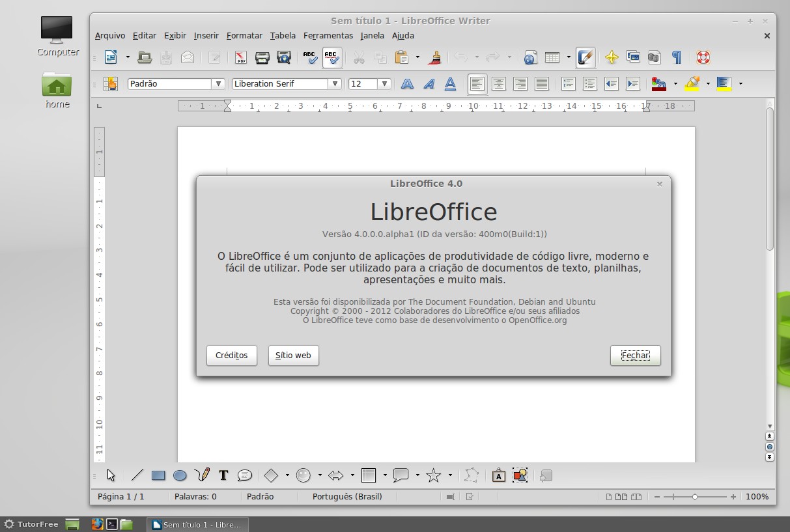
Task: Open the New document dropdown arrow
Action: 128,57
